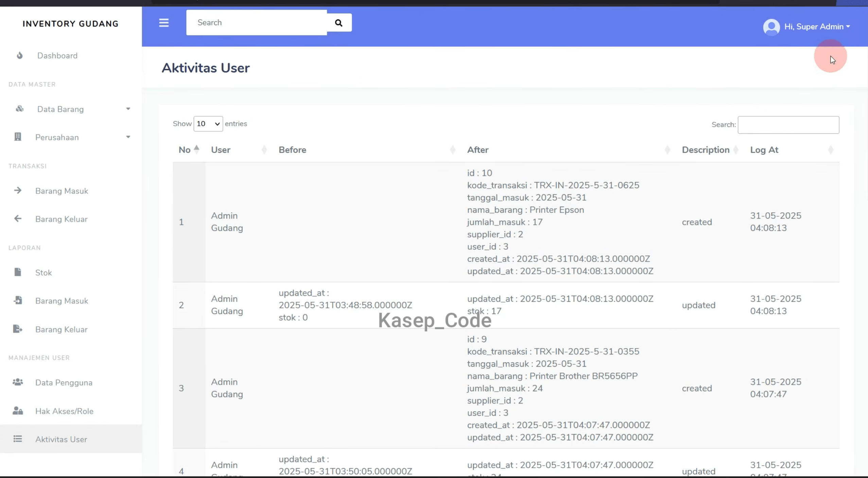Click the Perusahaan building icon
This screenshot has width=868, height=478.
point(18,137)
